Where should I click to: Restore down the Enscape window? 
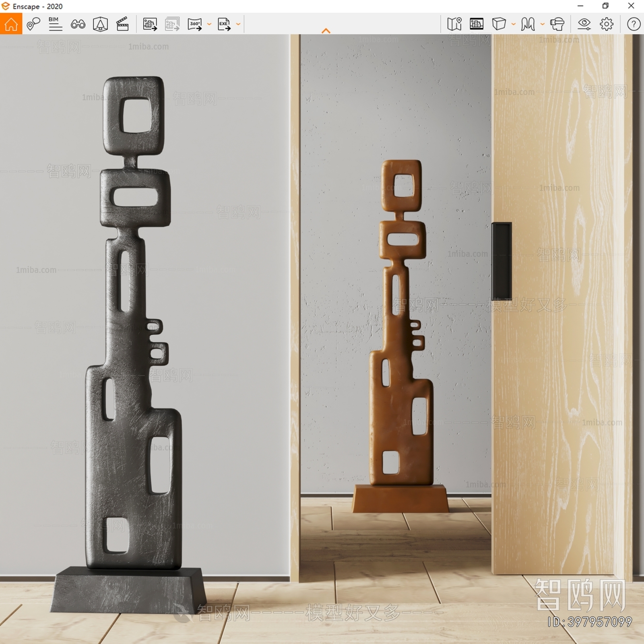605,6
